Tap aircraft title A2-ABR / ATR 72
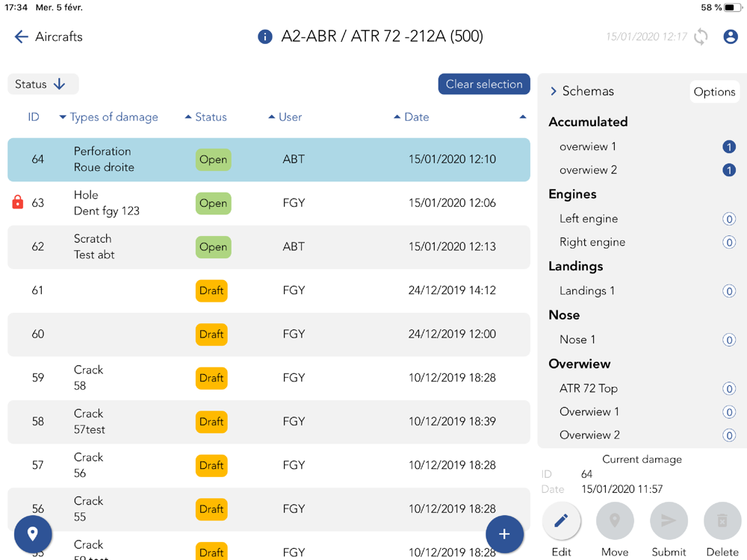This screenshot has width=747, height=560. coord(382,36)
